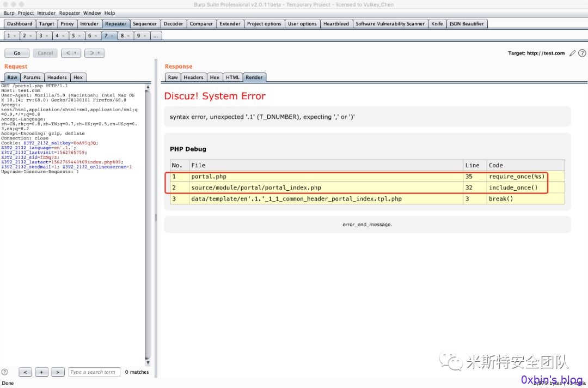Open Software Vulnerability Scanner tab
This screenshot has width=588, height=388.
point(390,23)
